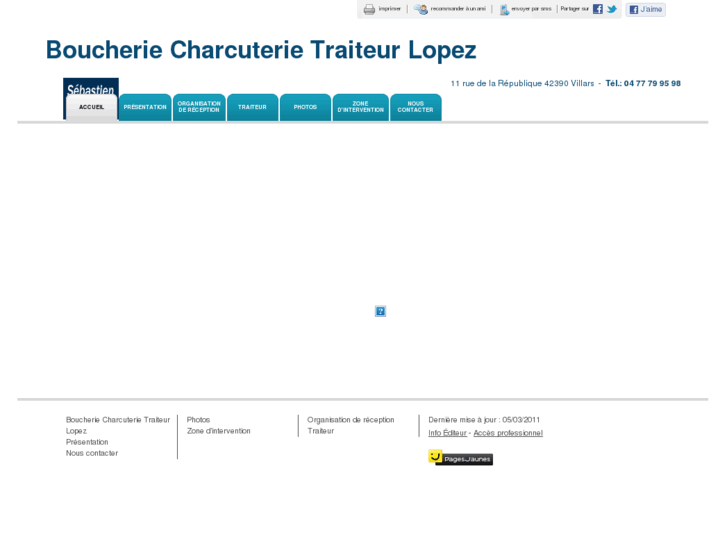727x545 pixels.
Task: Click the Dernière mise à jour date text
Action: (x=484, y=420)
